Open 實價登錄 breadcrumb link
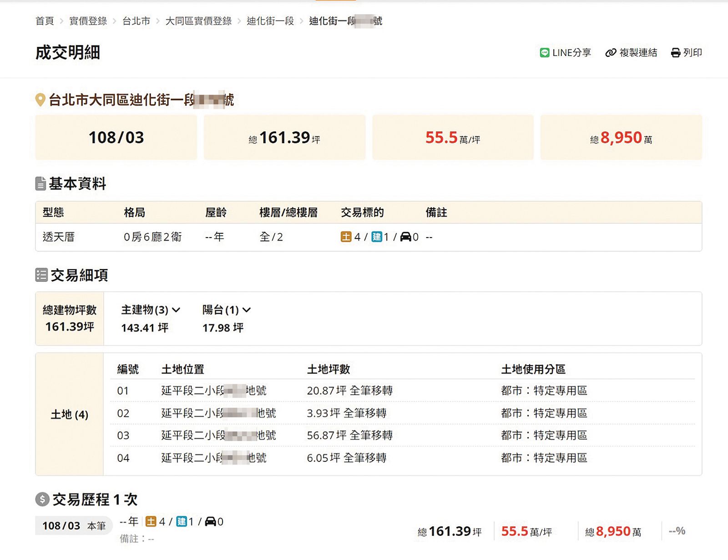Image resolution: width=728 pixels, height=560 pixels. 88,21
